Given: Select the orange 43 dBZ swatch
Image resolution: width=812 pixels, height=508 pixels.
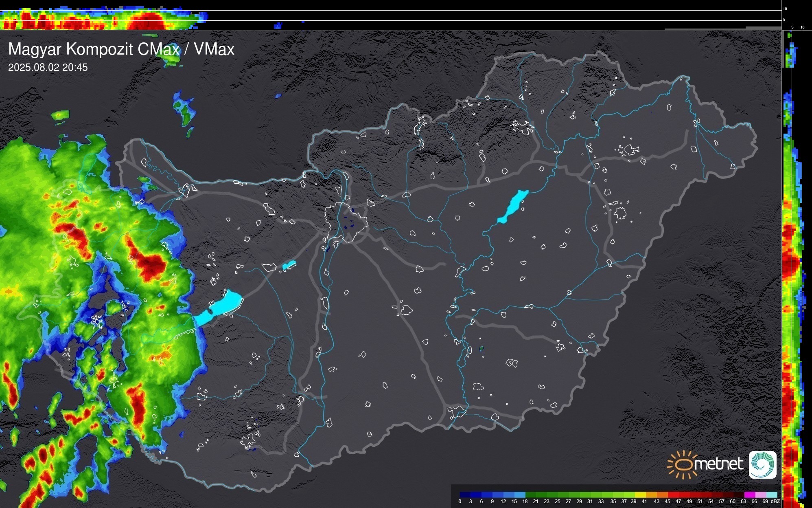Looking at the screenshot, I should [662, 495].
